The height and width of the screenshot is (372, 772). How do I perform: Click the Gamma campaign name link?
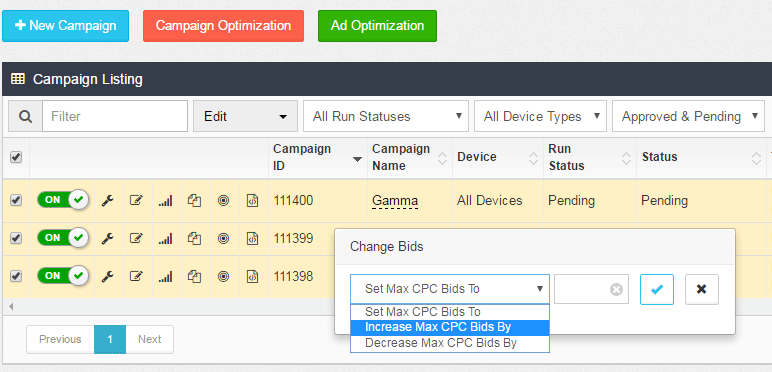(395, 201)
